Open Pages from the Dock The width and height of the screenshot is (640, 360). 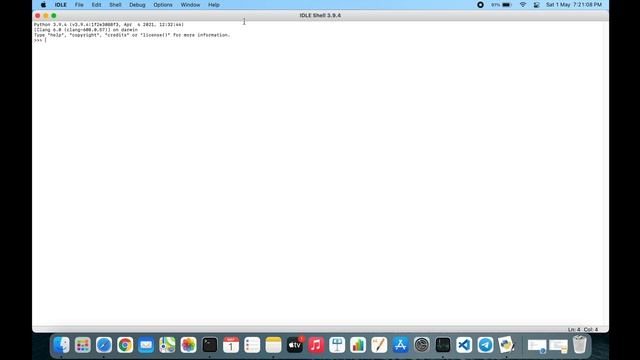[x=379, y=345]
